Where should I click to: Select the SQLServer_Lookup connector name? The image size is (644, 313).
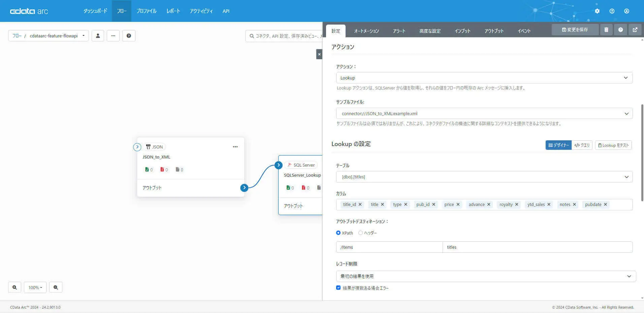coord(302,175)
